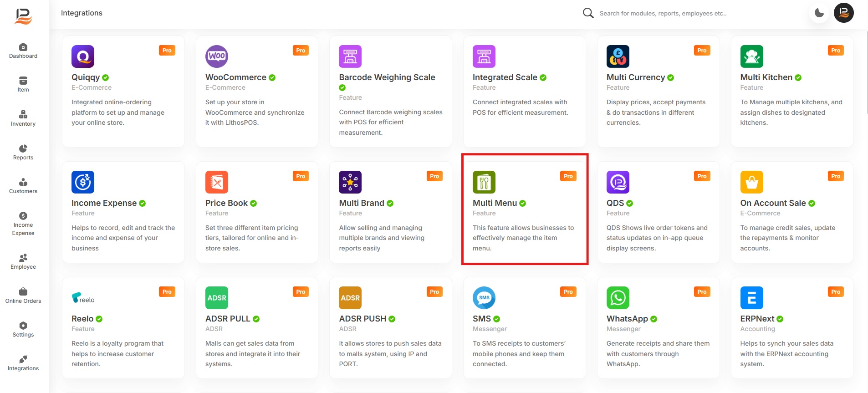Open the Price Book icon
Viewport: 868px width, 393px height.
(x=216, y=182)
